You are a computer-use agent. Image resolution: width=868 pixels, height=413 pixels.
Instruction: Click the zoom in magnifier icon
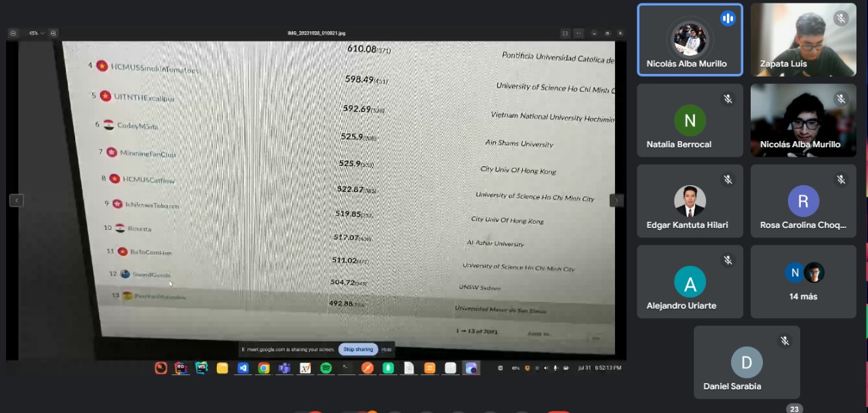point(54,33)
